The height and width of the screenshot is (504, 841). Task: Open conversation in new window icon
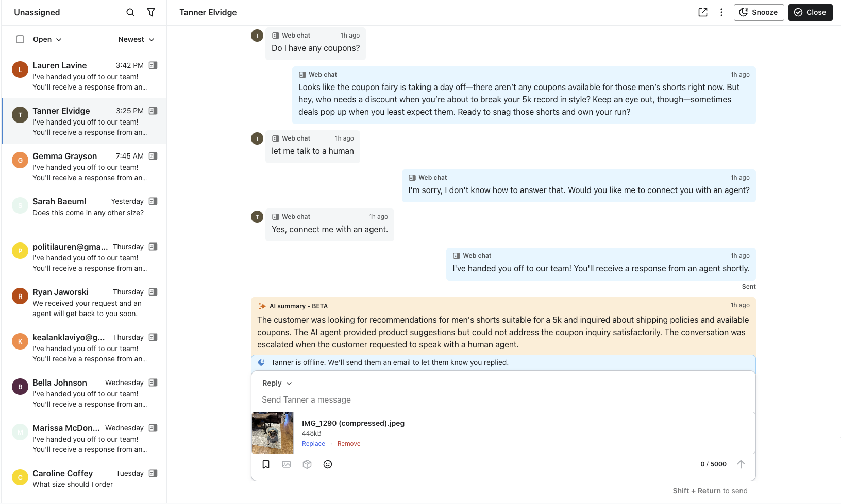pos(703,12)
